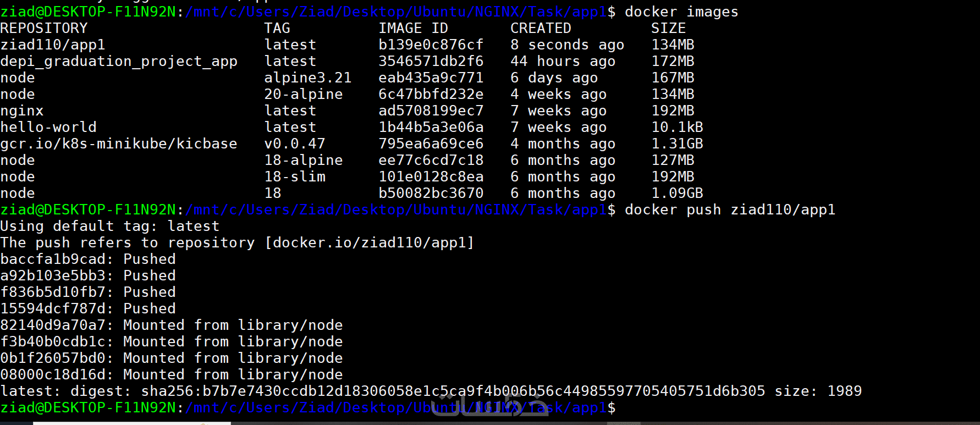This screenshot has width=980, height=425.
Task: Select image ID b139e0c876cf
Action: pos(431,45)
